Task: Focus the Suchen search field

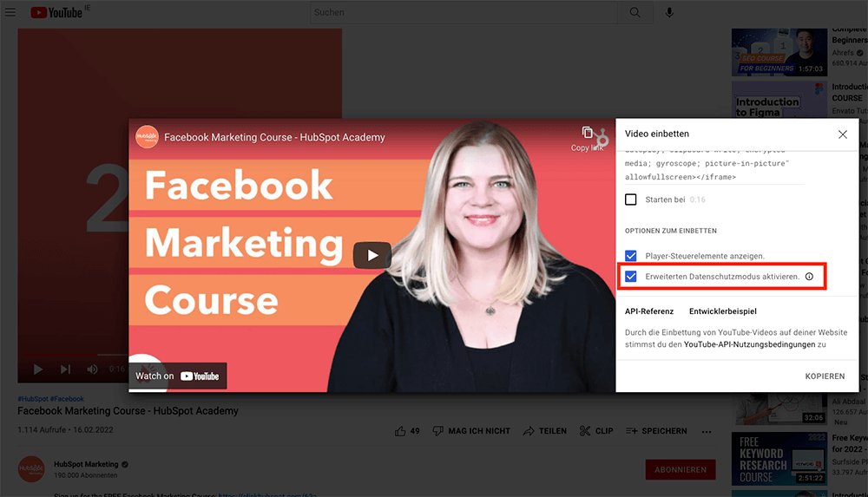Action: pyautogui.click(x=464, y=12)
